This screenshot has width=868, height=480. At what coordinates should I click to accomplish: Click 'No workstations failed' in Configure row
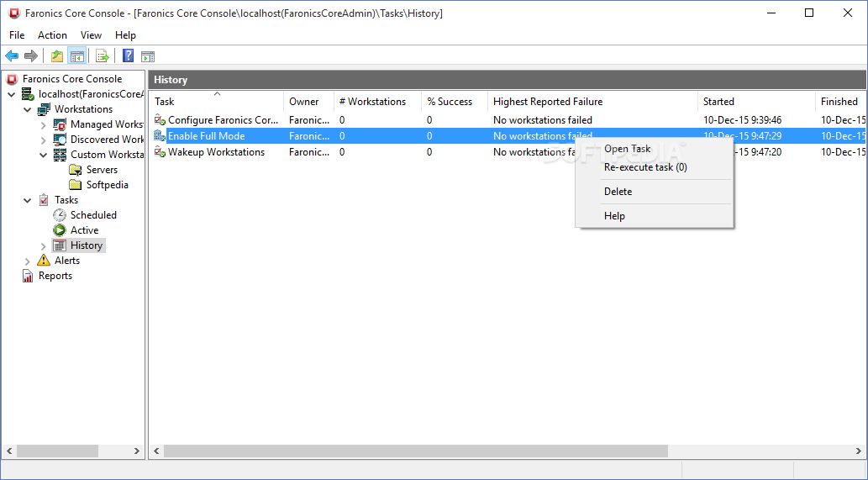(543, 120)
